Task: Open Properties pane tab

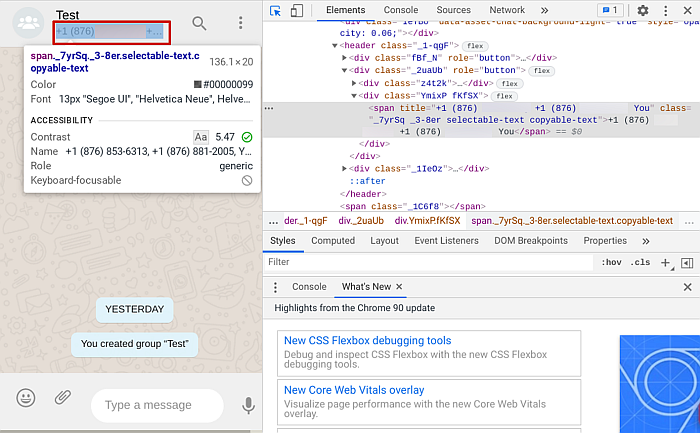Action: pos(605,241)
